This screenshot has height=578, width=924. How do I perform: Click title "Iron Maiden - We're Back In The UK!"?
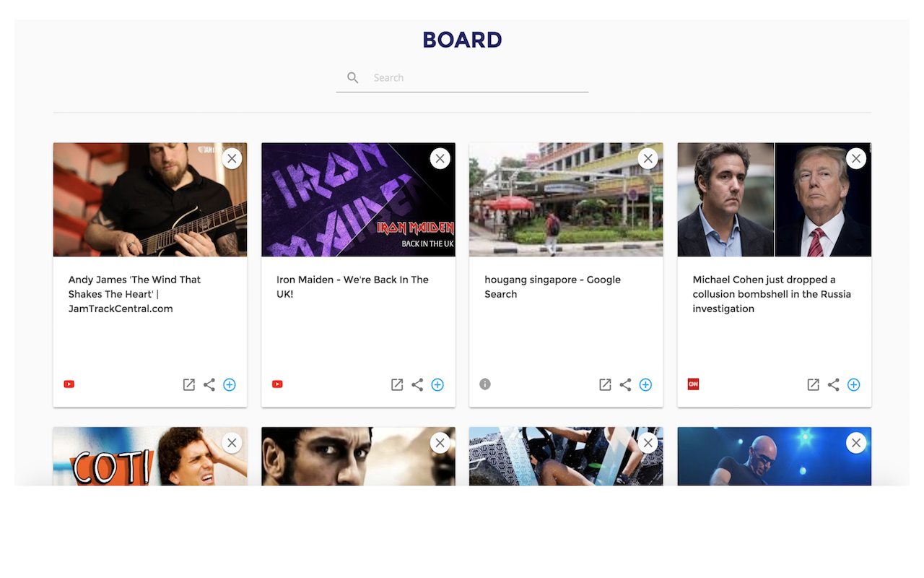(352, 287)
